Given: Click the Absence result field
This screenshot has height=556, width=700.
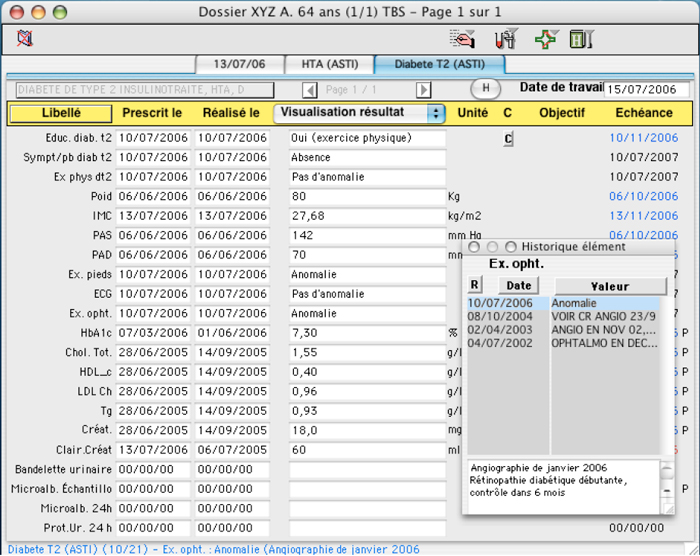Looking at the screenshot, I should [367, 158].
